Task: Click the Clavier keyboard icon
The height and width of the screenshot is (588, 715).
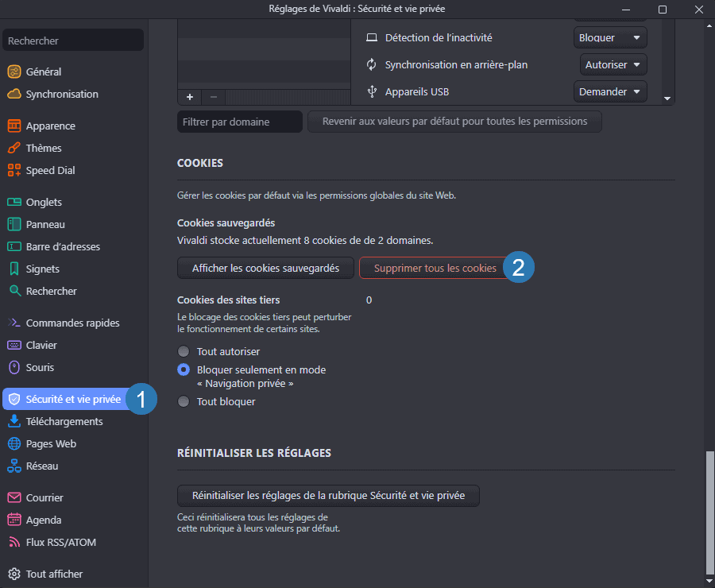Action: click(14, 345)
